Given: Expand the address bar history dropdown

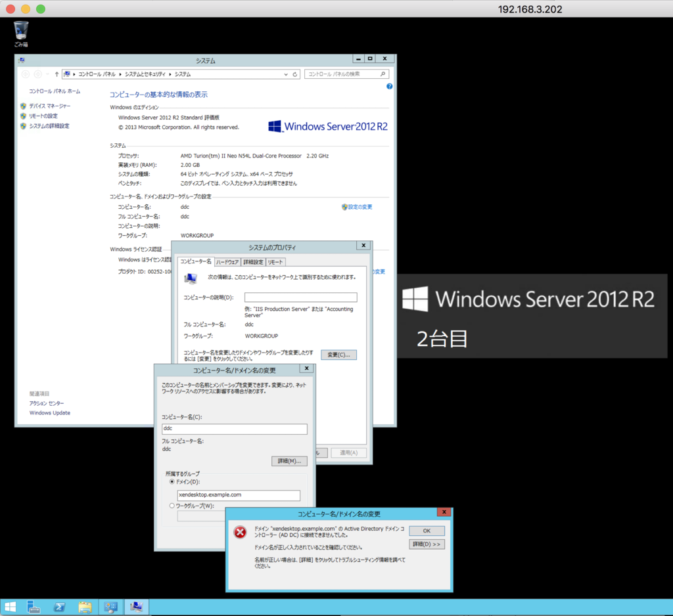Looking at the screenshot, I should (286, 74).
